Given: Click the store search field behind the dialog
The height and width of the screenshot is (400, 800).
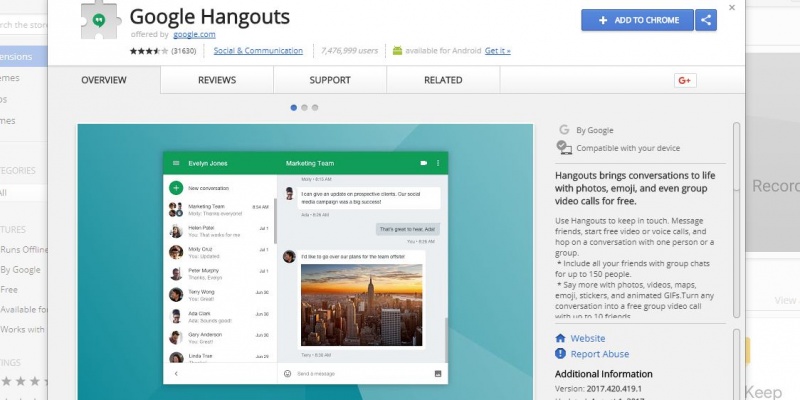Looking at the screenshot, I should pyautogui.click(x=23, y=24).
